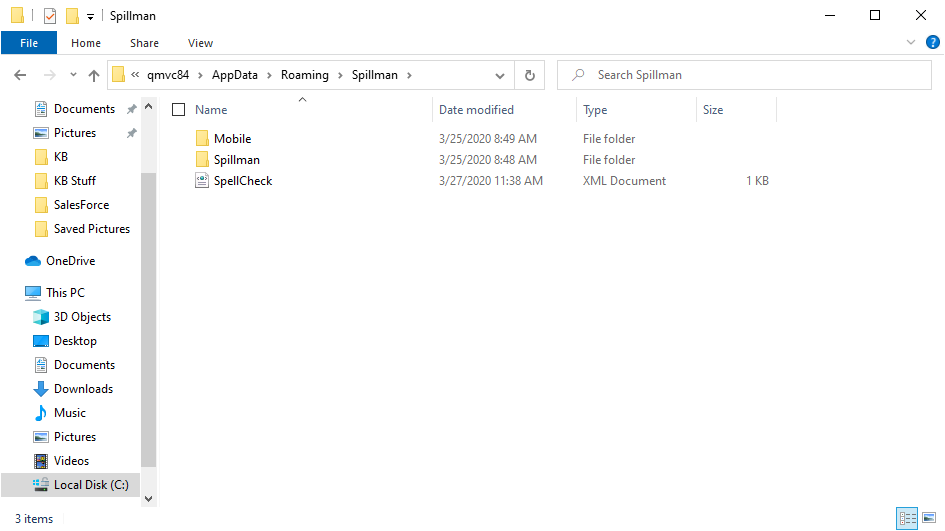This screenshot has width=945, height=531.
Task: Maximize the Spillman window
Action: (875, 16)
